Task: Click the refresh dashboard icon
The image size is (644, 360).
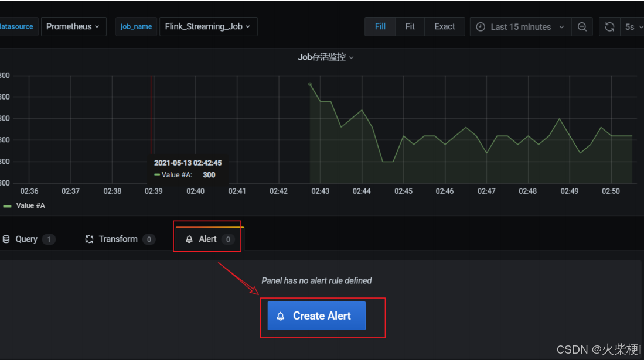Action: [609, 27]
